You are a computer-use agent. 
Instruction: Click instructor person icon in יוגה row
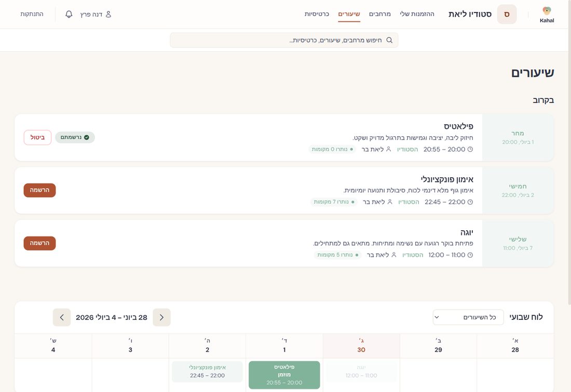393,255
